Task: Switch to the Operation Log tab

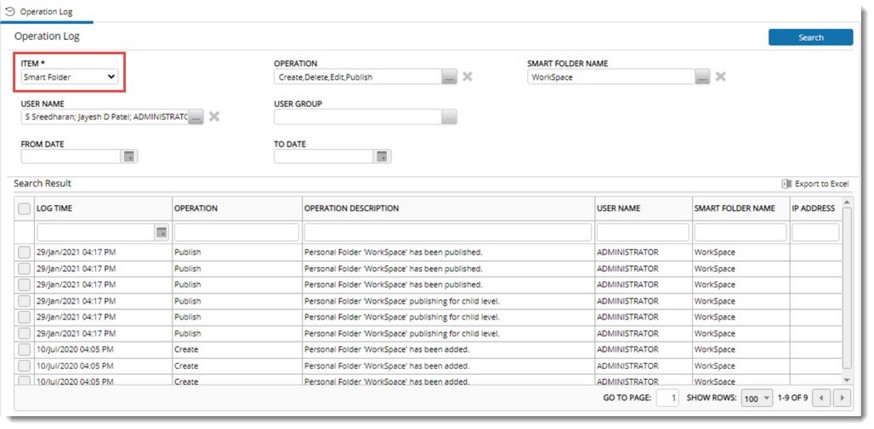Action: tap(45, 11)
